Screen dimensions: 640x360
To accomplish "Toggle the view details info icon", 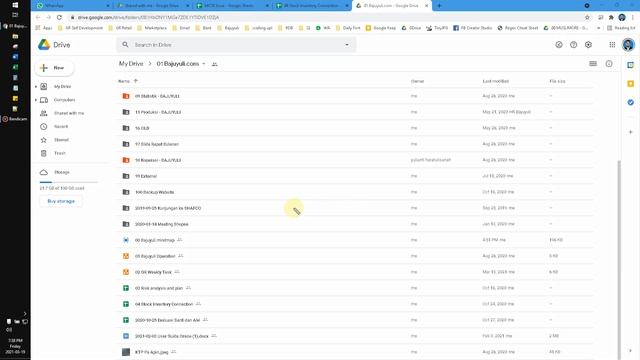I will point(609,64).
